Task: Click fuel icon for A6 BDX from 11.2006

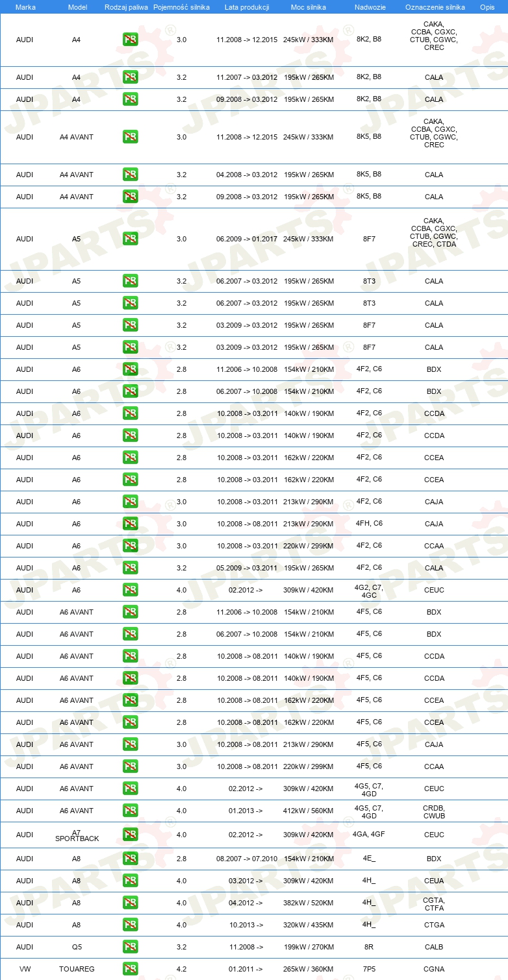Action: point(131,369)
